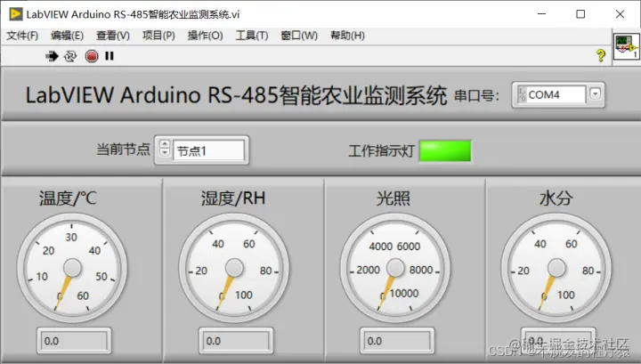Viewport: 641px width, 364px height.
Task: Click the 光照 gauge dial
Action: [x=395, y=269]
